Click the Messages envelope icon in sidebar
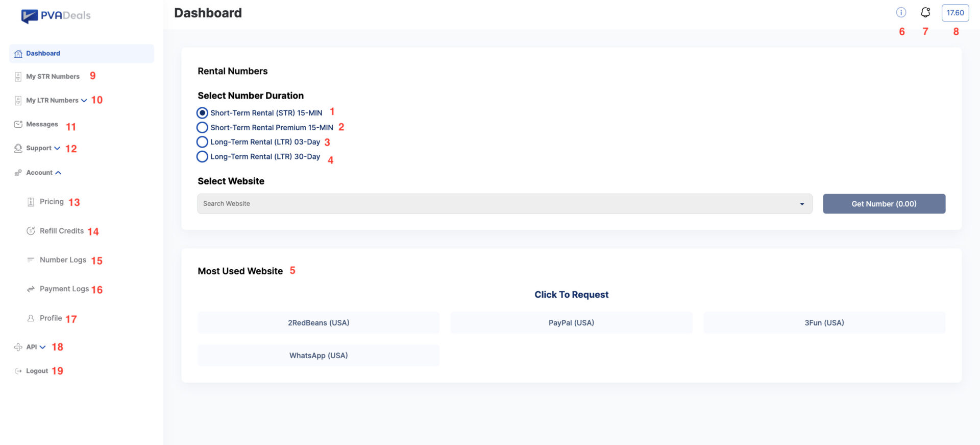Image resolution: width=980 pixels, height=445 pixels. tap(18, 124)
